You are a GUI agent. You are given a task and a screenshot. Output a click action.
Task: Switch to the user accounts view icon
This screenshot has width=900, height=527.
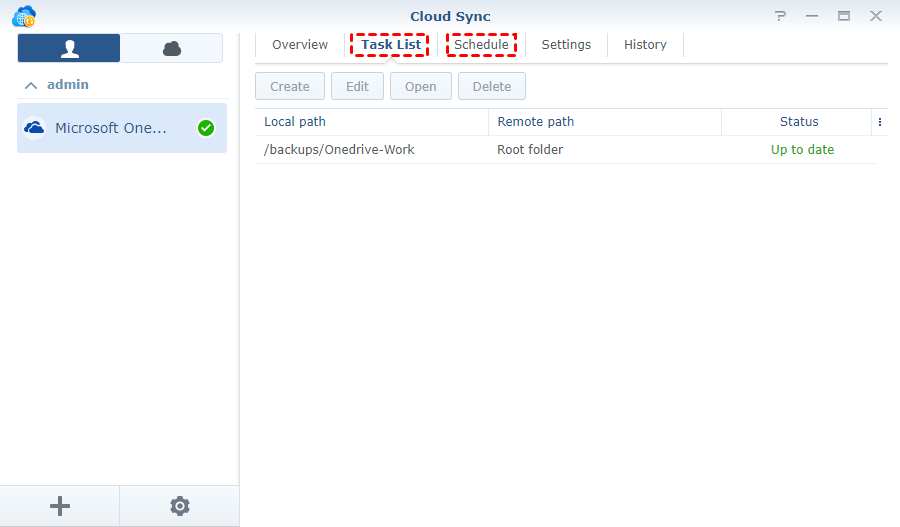coord(69,48)
